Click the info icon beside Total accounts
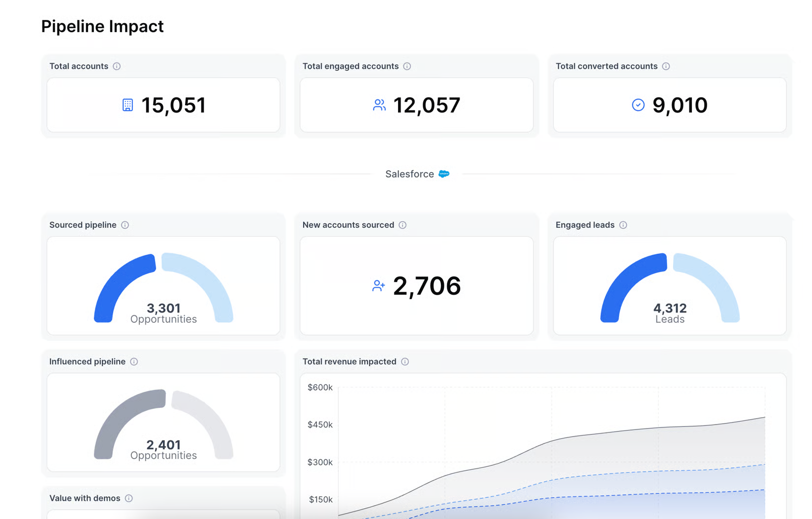Screen dimensions: 812x519 tap(117, 66)
